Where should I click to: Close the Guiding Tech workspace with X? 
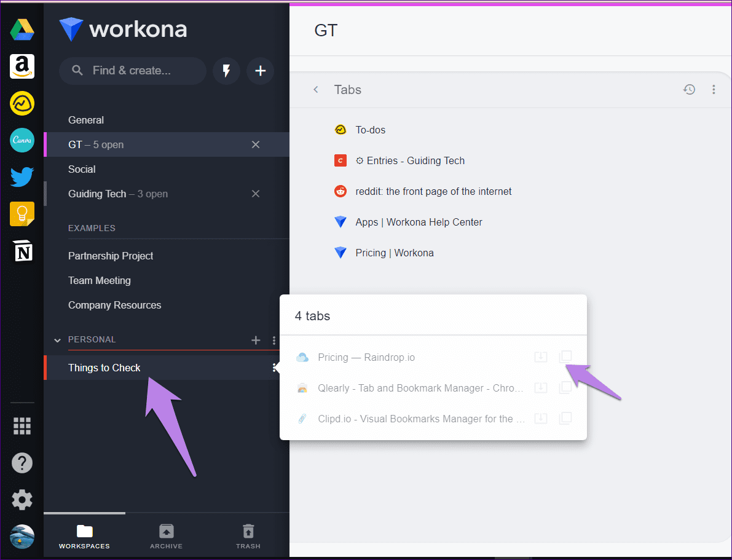click(x=255, y=194)
